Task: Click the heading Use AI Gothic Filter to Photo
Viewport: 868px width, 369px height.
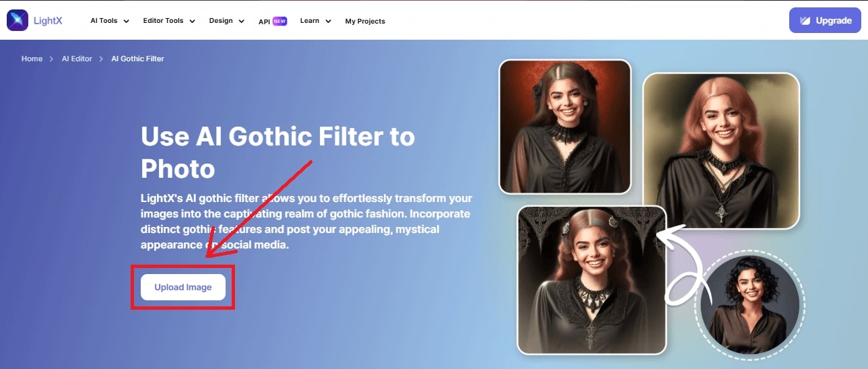Action: pyautogui.click(x=277, y=152)
